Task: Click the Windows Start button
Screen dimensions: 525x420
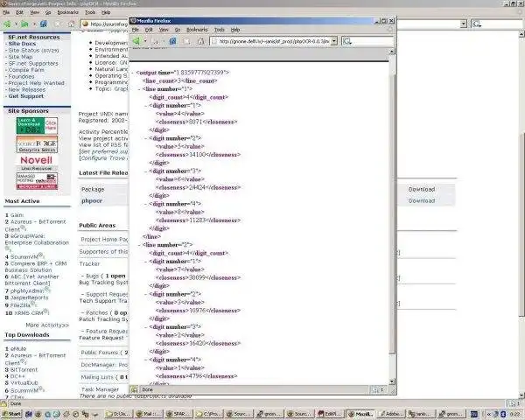Action: click(11, 414)
